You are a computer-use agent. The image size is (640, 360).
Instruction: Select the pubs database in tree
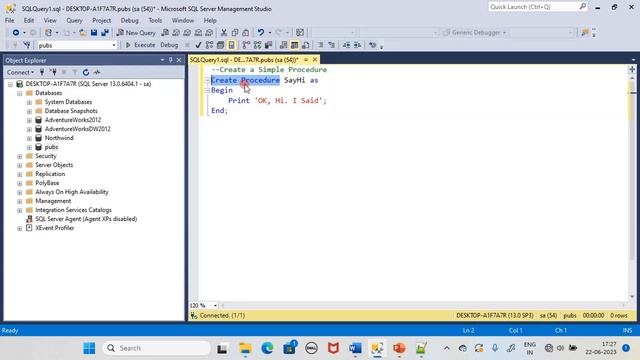51,147
